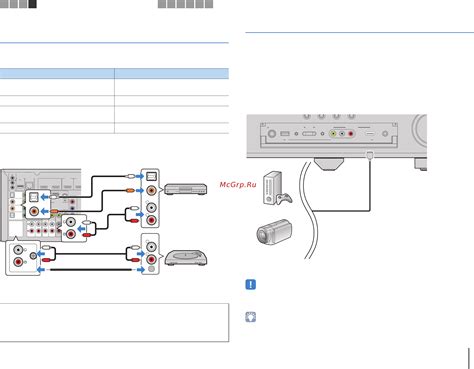Click the right blue table header cell
This screenshot has width=474, height=369.
(172, 73)
